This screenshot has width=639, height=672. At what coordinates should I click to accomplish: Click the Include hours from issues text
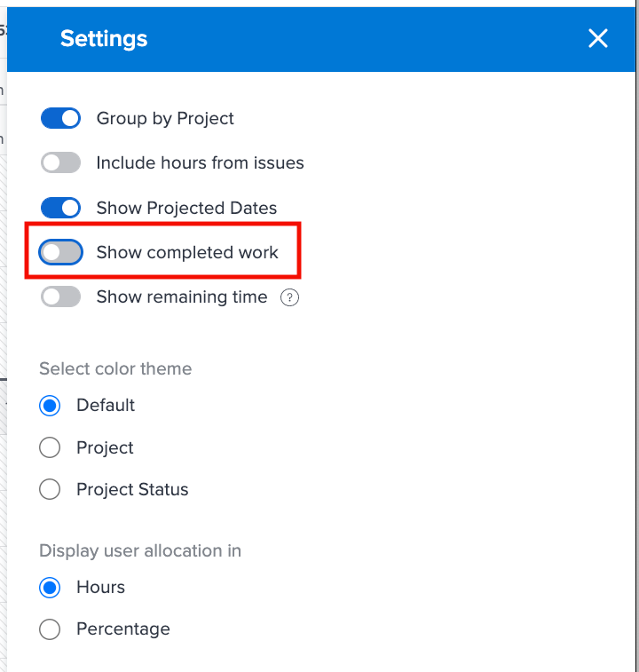point(201,162)
